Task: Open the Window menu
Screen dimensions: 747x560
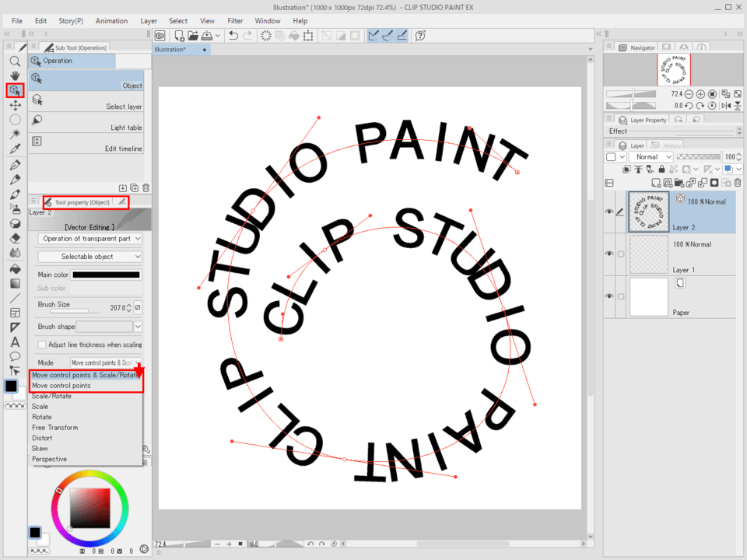Action: pyautogui.click(x=268, y=21)
